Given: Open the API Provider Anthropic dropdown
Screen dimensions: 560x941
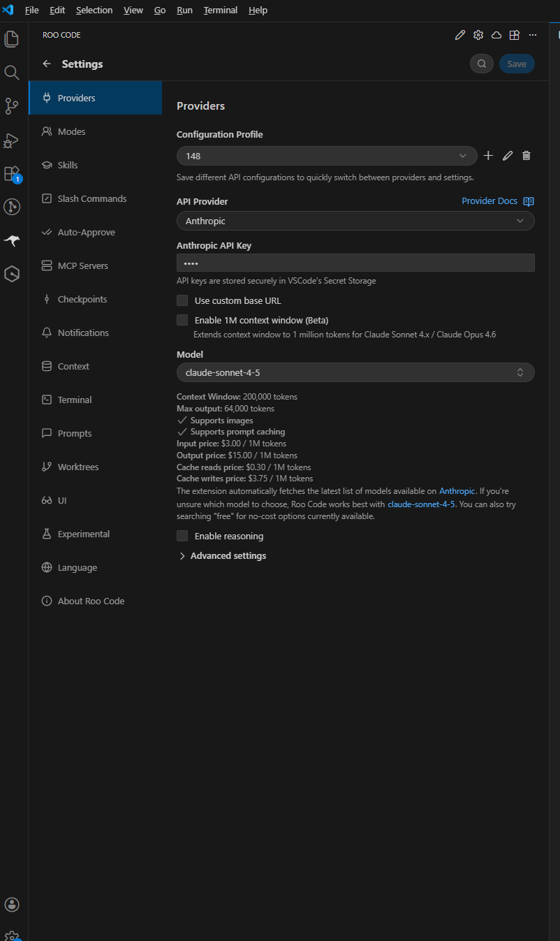Looking at the screenshot, I should click(x=355, y=221).
